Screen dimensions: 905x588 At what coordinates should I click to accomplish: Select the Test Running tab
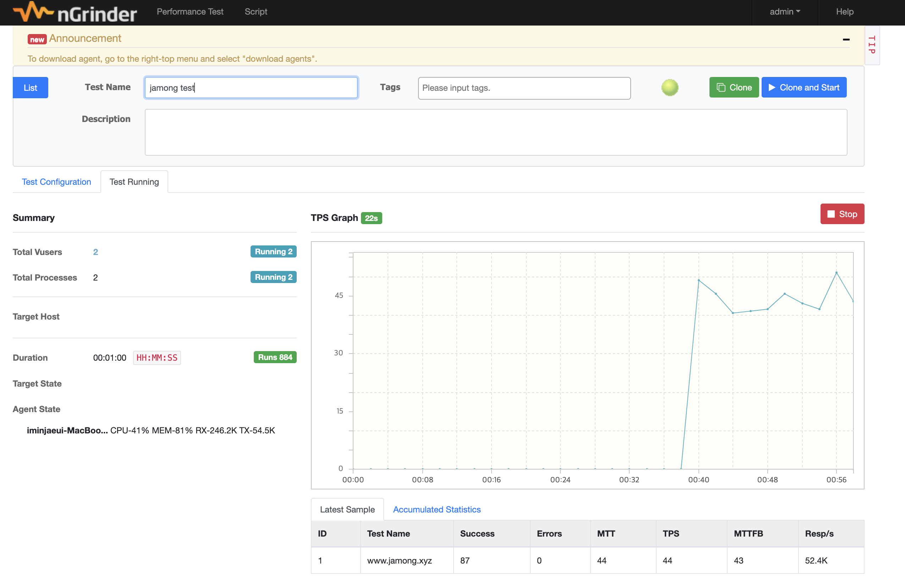coord(134,182)
